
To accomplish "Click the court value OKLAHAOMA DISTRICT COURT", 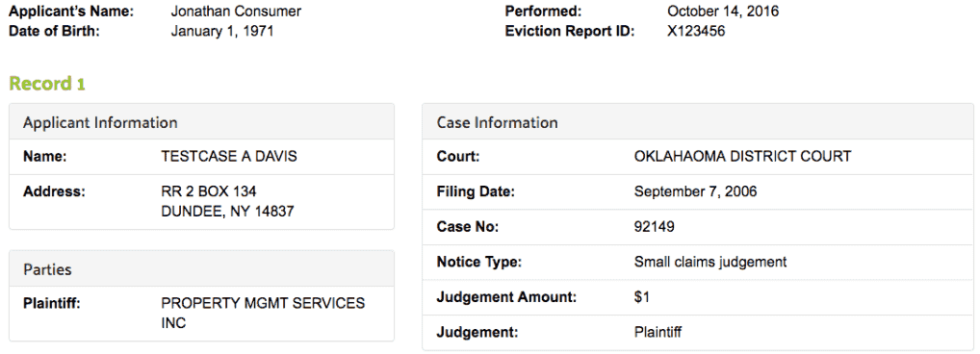I will pyautogui.click(x=742, y=156).
